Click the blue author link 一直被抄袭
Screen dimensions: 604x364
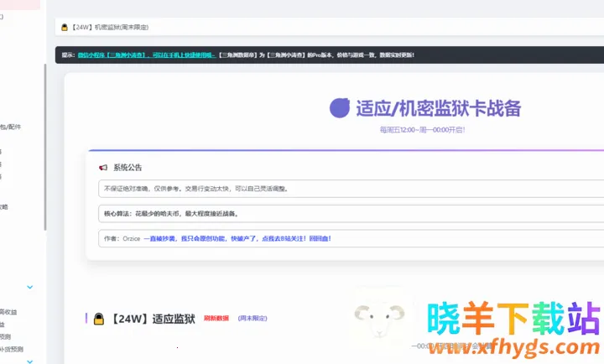[159, 238]
